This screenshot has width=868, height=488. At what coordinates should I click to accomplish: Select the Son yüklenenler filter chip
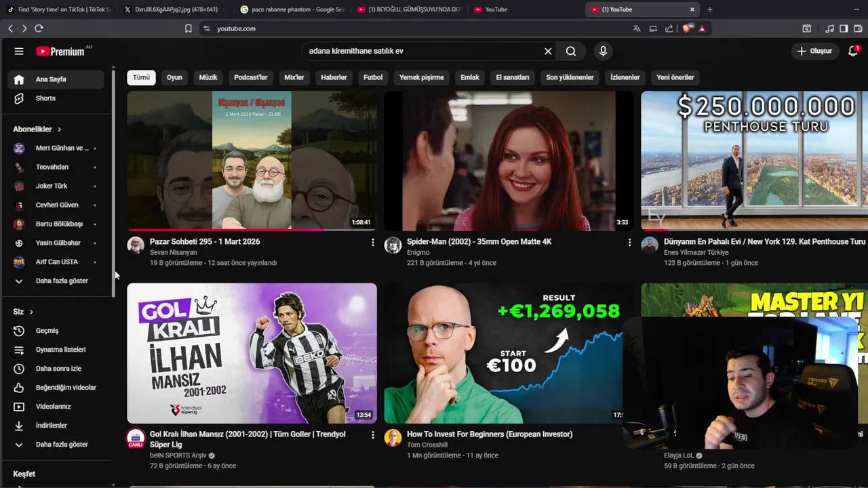point(570,77)
